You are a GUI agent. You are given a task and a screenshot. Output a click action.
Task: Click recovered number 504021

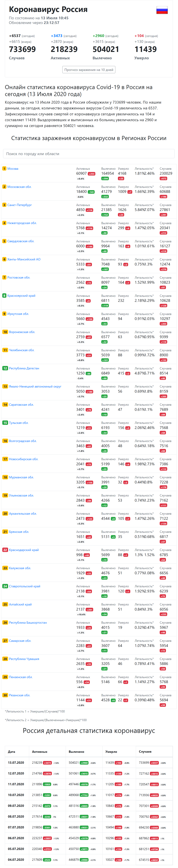[106, 49]
